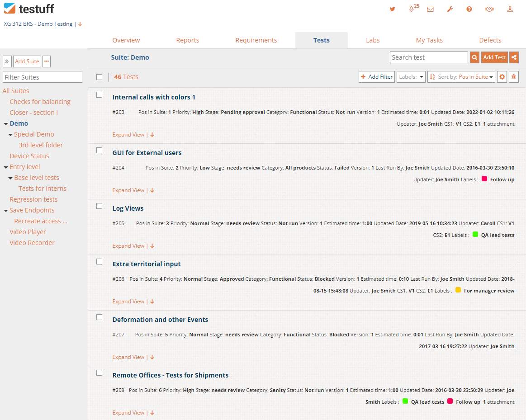
Task: Switch to the Requirements tab
Action: coord(256,40)
